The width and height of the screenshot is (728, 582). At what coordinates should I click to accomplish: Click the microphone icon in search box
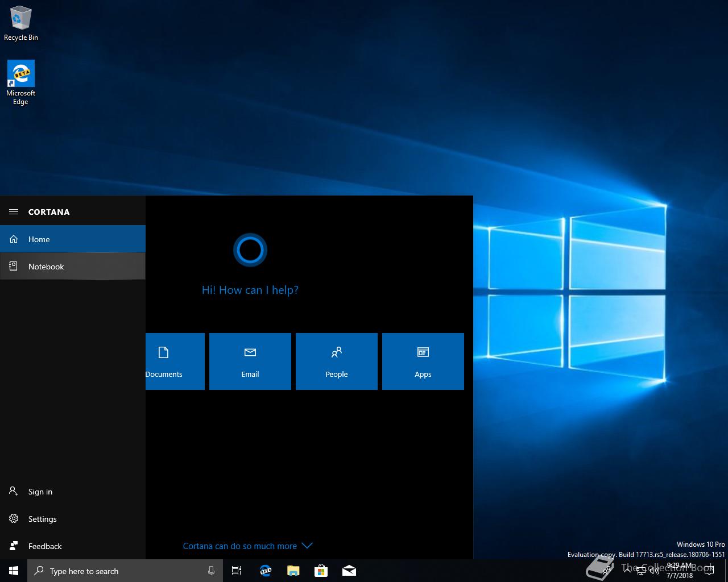point(211,571)
